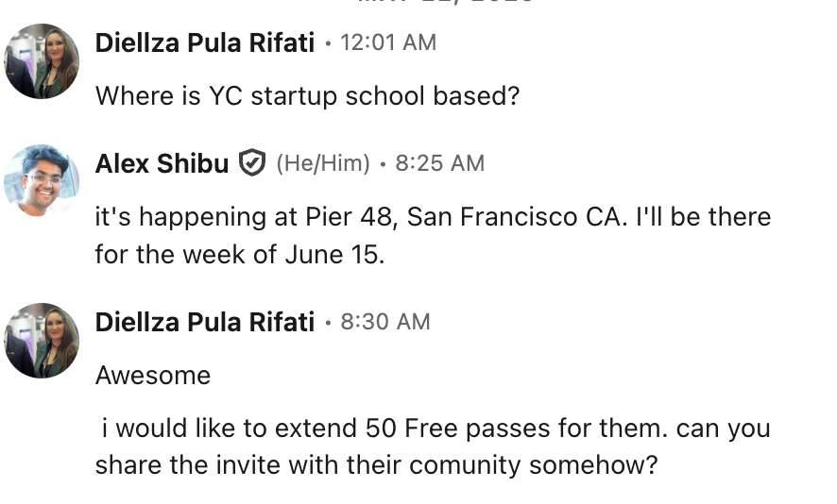
Task: Click the (He/Him) pronoun label
Action: (322, 163)
